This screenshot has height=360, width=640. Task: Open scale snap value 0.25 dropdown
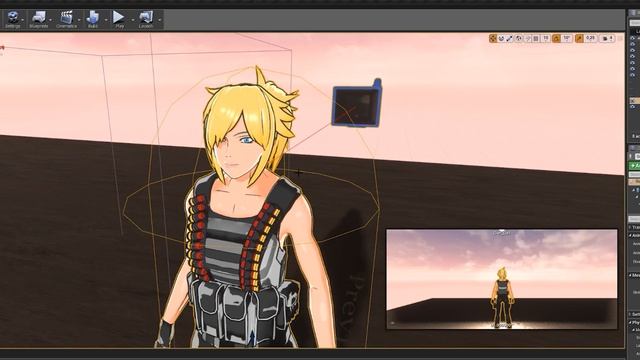coord(591,38)
